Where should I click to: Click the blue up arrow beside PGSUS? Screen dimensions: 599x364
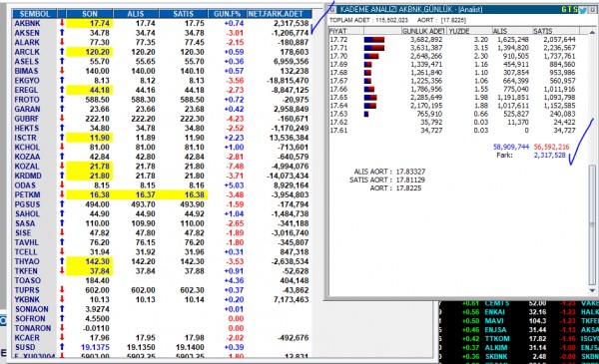tap(62, 204)
